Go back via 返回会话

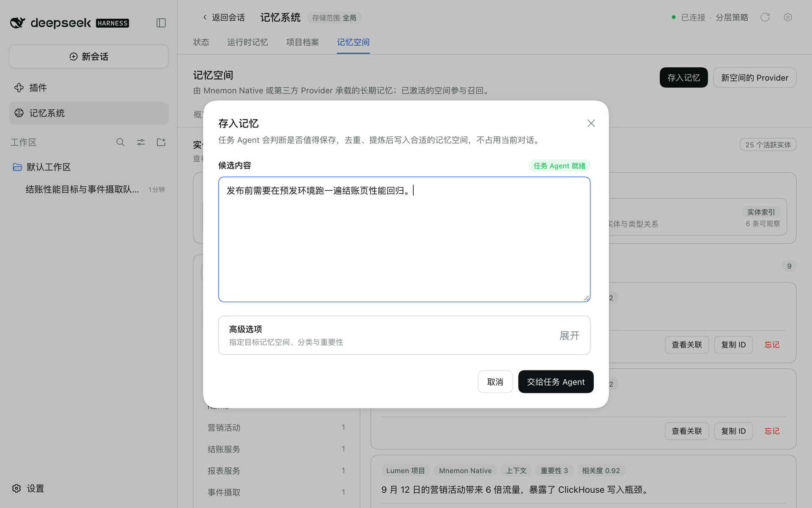pos(223,17)
